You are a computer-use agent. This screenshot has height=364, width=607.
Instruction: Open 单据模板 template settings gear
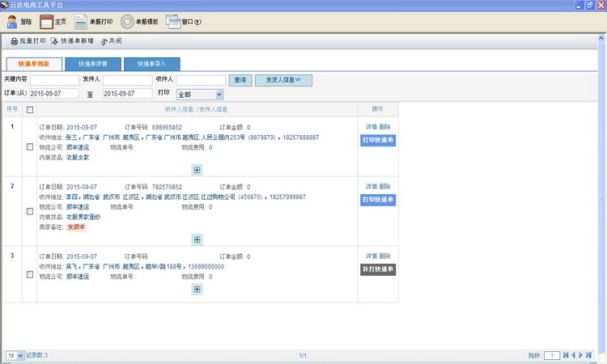tap(127, 22)
